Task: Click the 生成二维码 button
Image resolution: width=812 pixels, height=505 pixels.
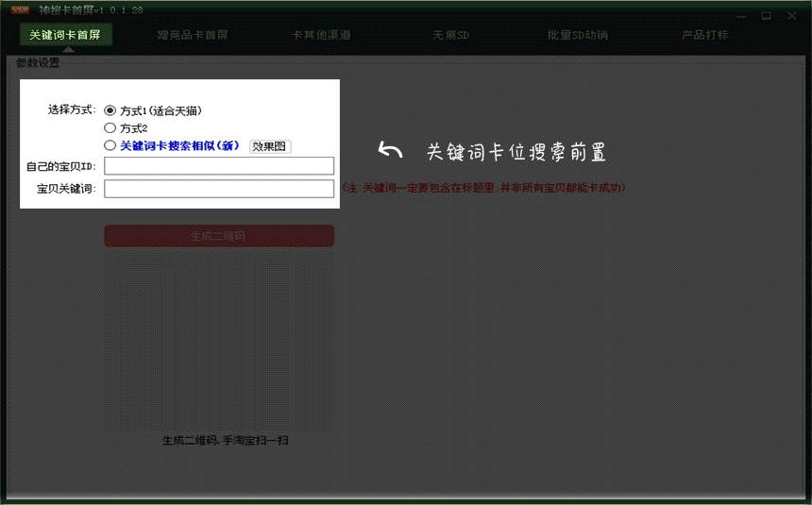Action: coord(219,236)
